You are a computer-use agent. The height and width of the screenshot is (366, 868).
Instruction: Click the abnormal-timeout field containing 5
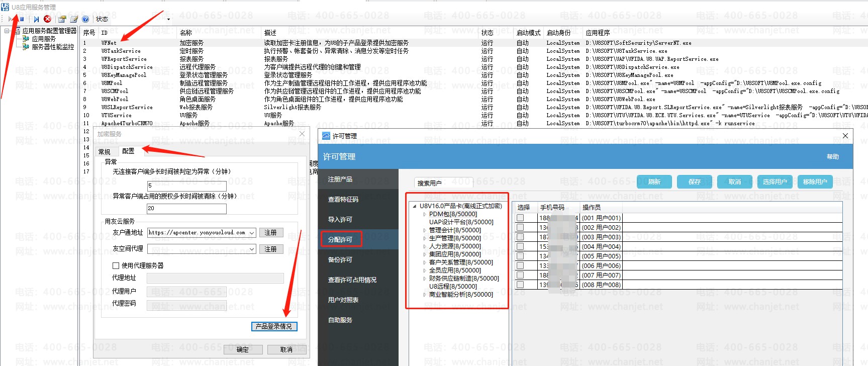[186, 186]
